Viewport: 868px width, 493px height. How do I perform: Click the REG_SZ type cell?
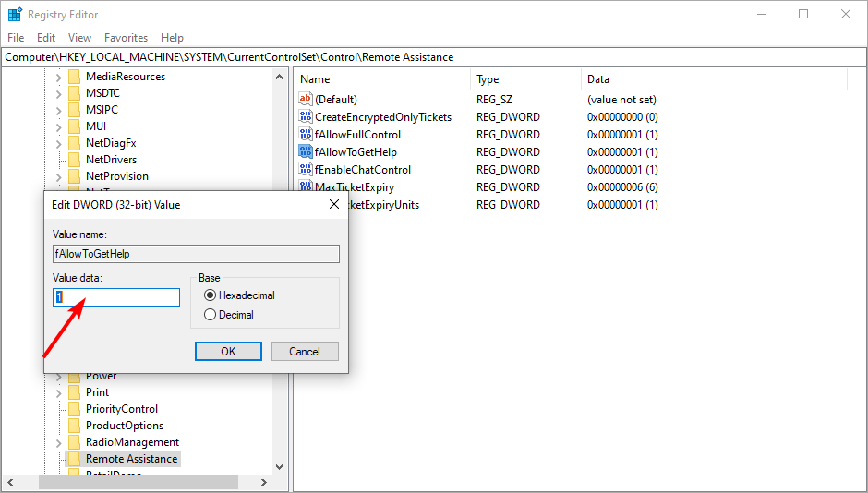tap(494, 100)
